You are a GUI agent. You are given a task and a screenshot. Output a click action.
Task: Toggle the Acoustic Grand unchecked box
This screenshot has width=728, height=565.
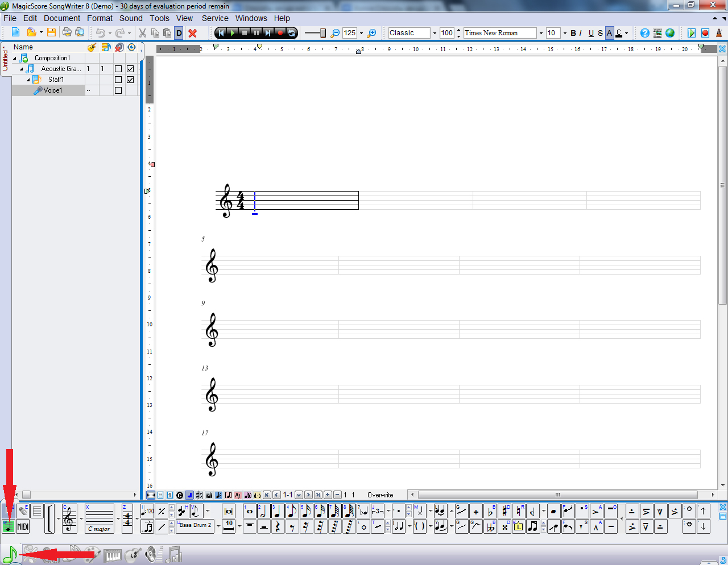click(x=118, y=69)
